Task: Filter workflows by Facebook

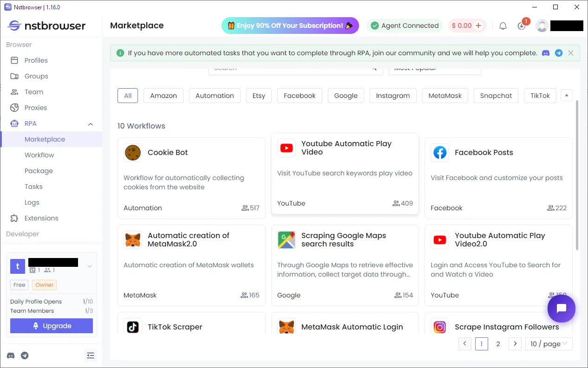Action: coord(300,96)
